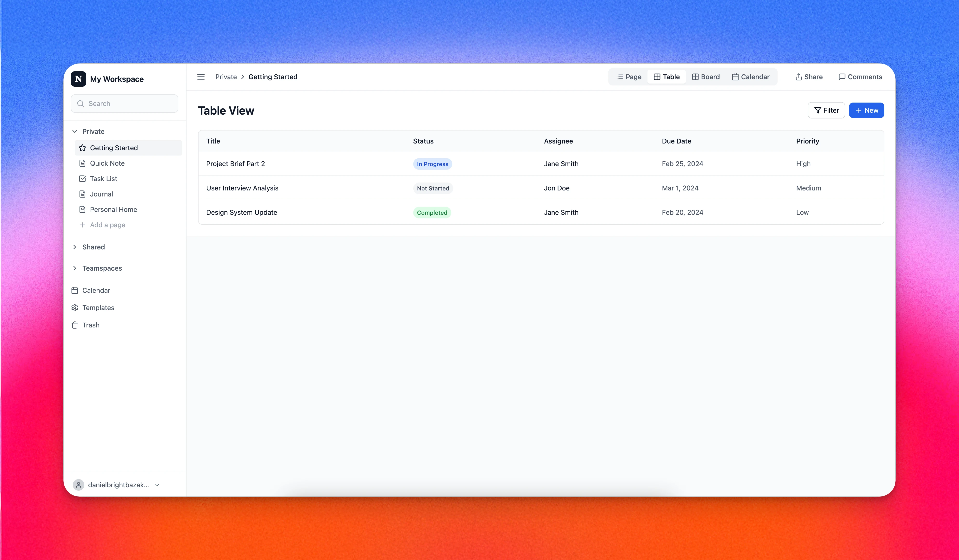Collapse the Private section chevron
Viewport: 959px width, 560px height.
click(x=75, y=131)
